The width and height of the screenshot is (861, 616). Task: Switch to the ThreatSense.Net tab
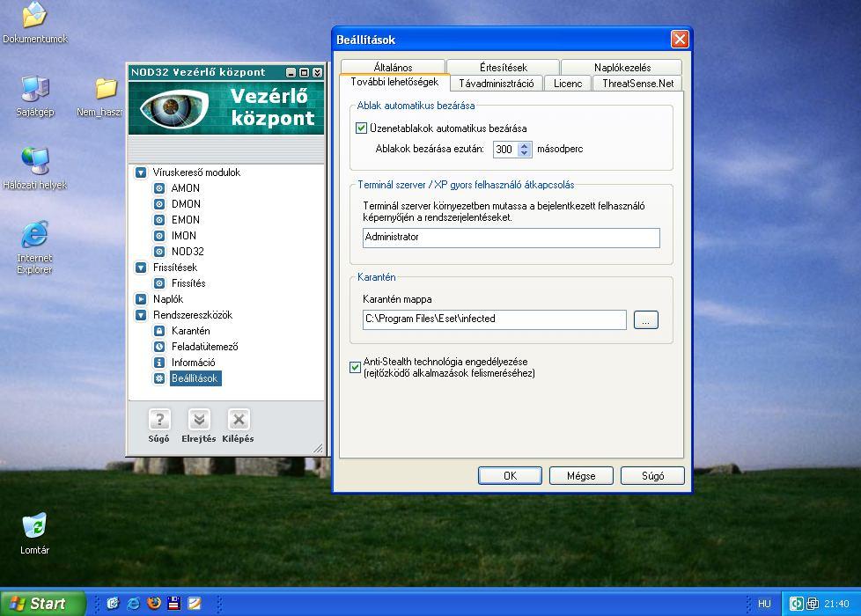coord(638,84)
